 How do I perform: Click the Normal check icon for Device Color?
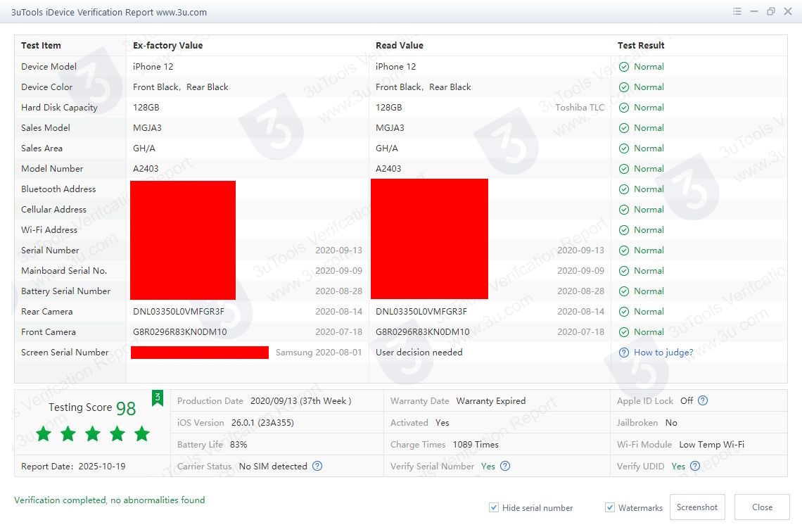pos(624,87)
